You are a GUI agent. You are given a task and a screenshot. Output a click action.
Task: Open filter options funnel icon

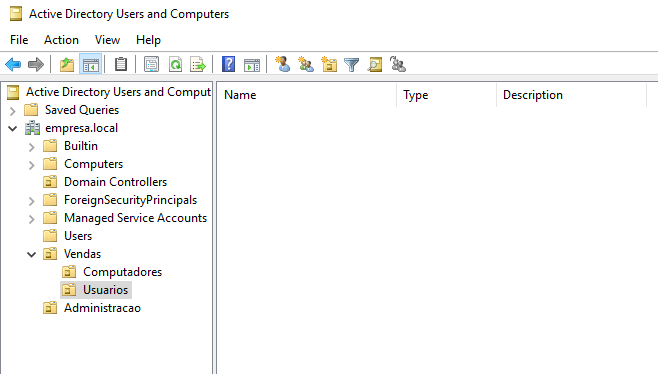[351, 65]
